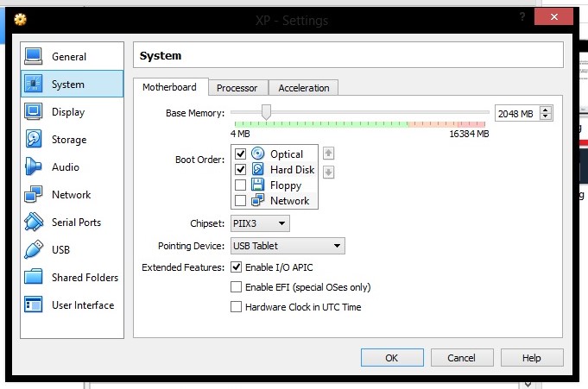The image size is (588, 389).
Task: Increase base memory with spinner up arrow
Action: tap(546, 110)
